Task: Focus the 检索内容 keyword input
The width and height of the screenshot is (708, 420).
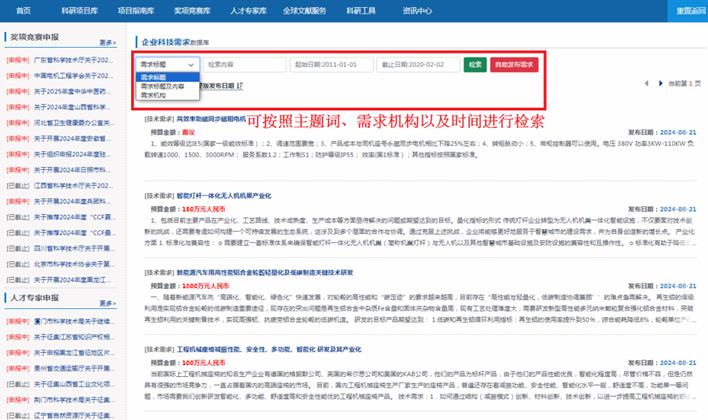Action: [x=245, y=65]
